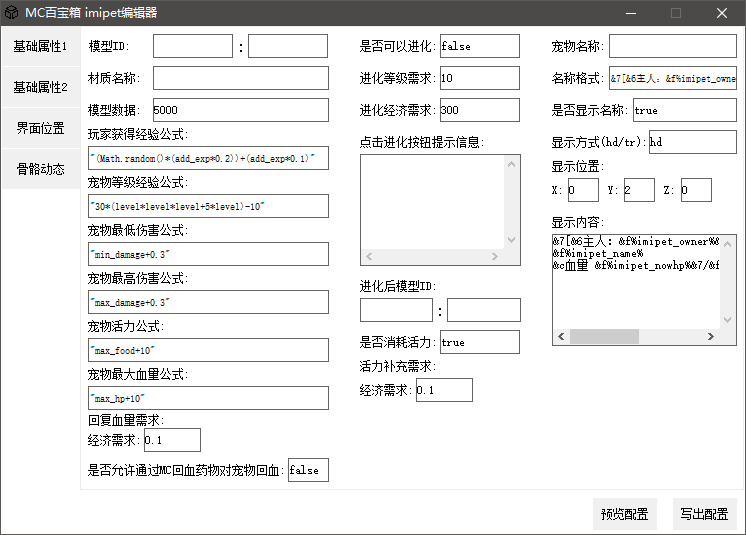Open the 界面位置 tab
Image resolution: width=746 pixels, height=535 pixels.
click(x=41, y=128)
